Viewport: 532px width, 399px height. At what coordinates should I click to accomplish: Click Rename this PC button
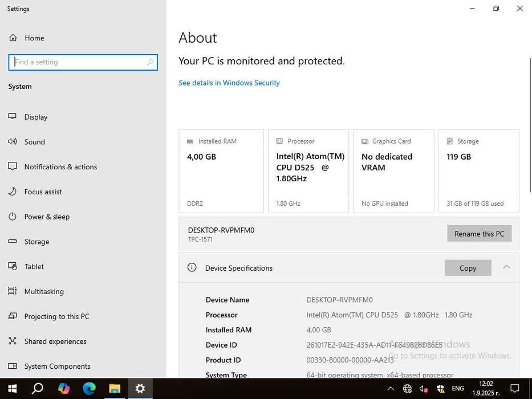479,234
